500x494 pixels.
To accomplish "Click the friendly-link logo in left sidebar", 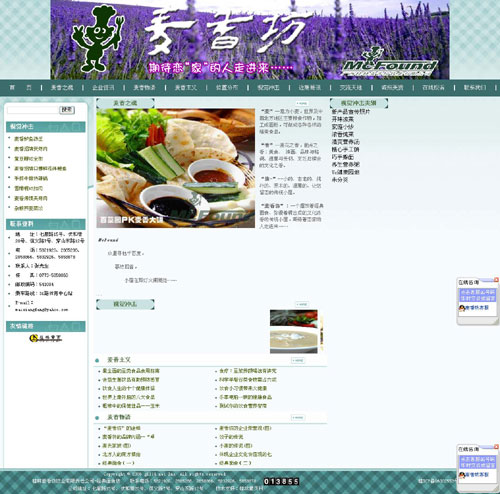I will pyautogui.click(x=46, y=338).
